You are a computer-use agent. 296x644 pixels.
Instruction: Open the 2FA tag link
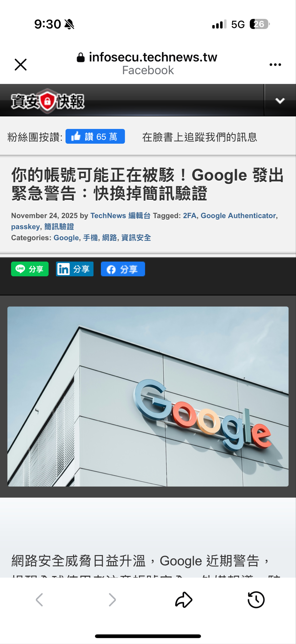(x=190, y=216)
